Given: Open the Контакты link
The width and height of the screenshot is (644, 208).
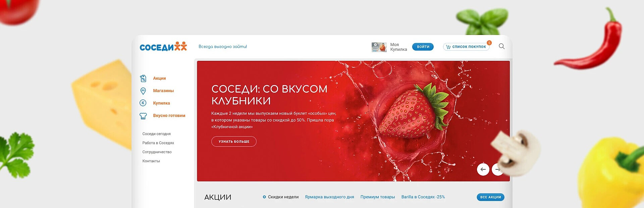Looking at the screenshot, I should click(x=151, y=161).
